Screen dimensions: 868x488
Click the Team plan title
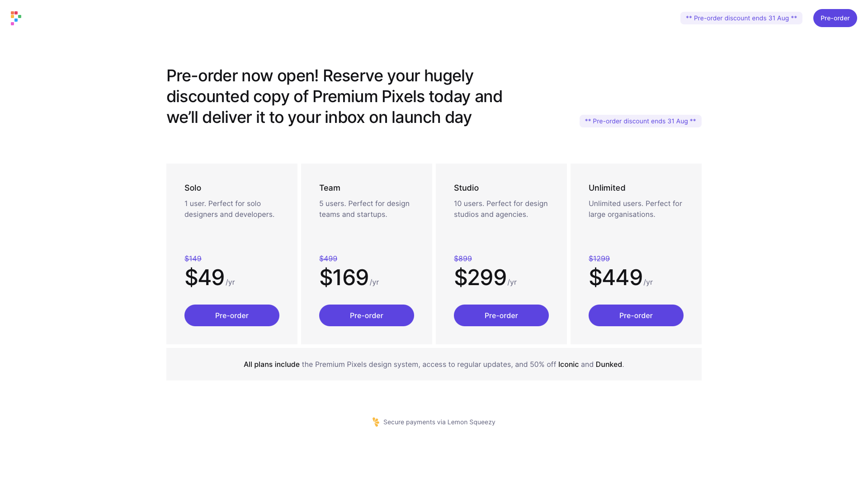coord(330,188)
